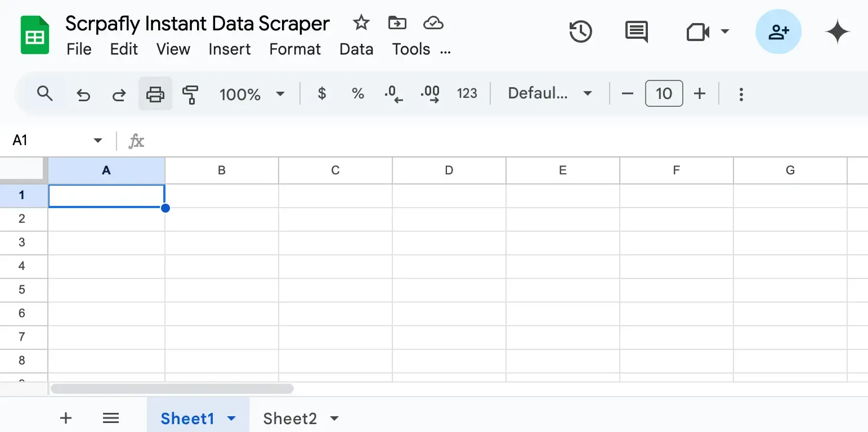Open version history clock icon
Image resolution: width=868 pixels, height=432 pixels.
(580, 31)
